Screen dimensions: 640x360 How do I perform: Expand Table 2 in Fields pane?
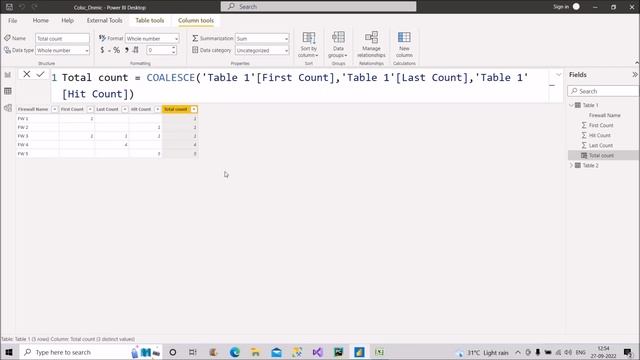571,165
